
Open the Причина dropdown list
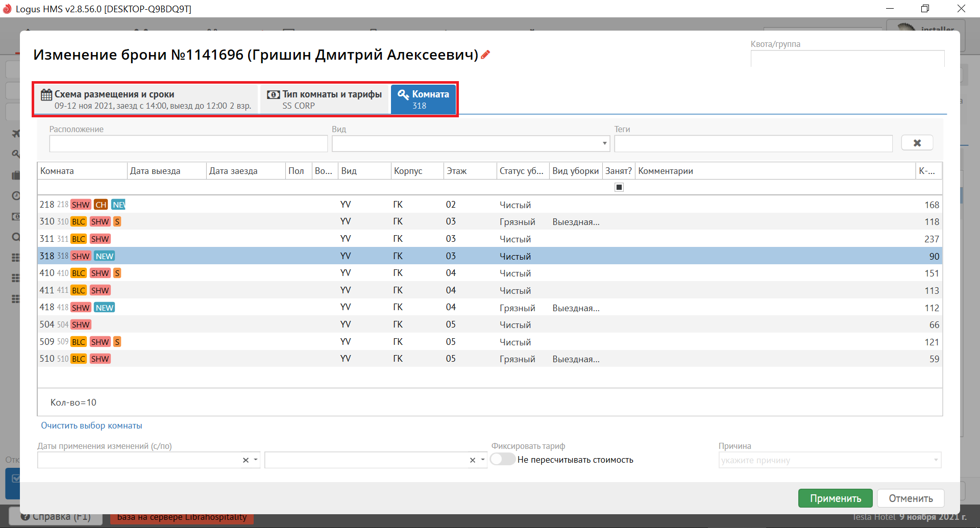(936, 460)
